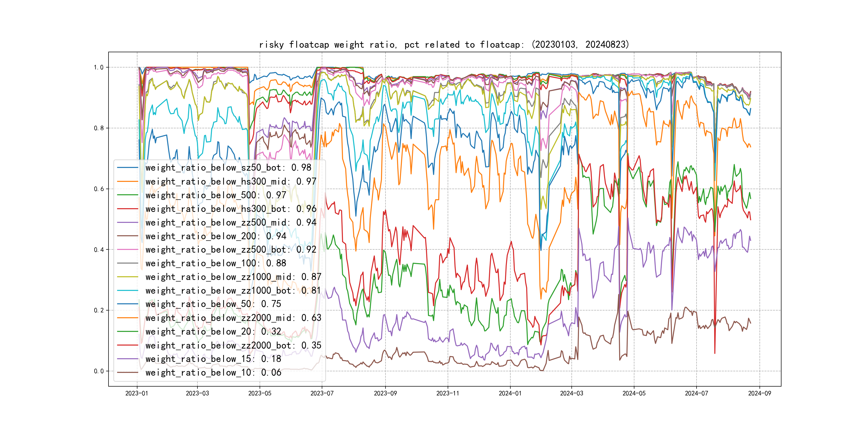868x434 pixels.
Task: Click legend entry weight_ratio_below_zz1000_mid
Action: pos(233,277)
